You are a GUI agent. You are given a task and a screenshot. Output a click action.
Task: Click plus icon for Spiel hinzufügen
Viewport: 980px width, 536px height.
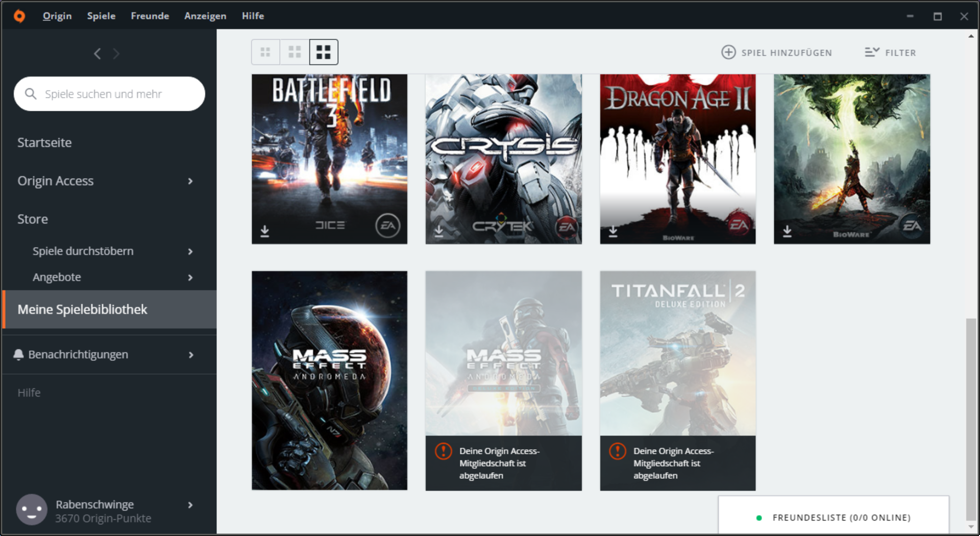(x=728, y=52)
